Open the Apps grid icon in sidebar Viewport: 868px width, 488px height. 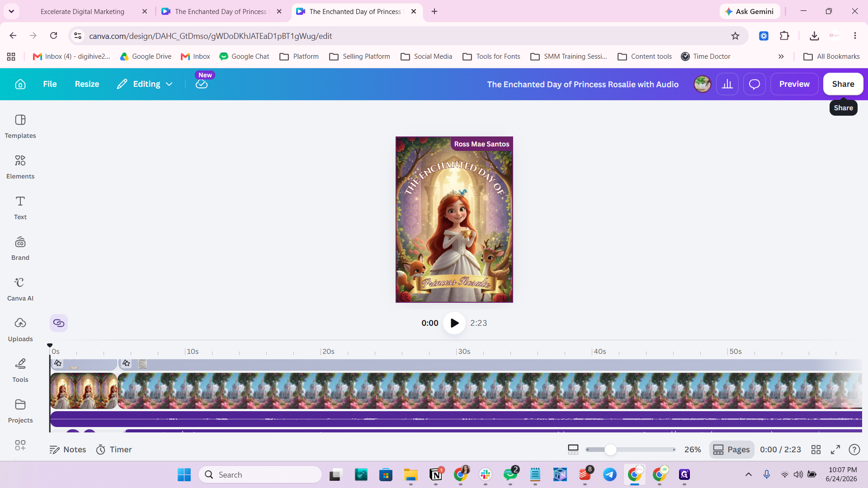20,446
